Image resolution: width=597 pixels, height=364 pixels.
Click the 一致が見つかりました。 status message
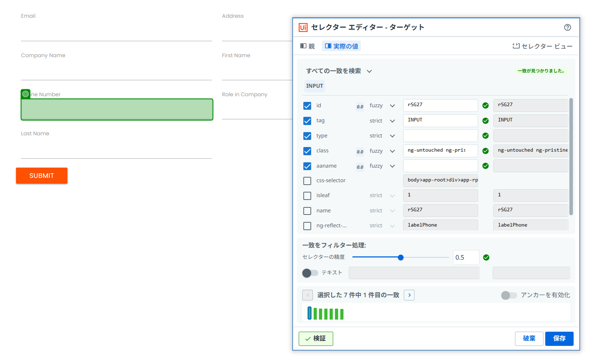541,71
